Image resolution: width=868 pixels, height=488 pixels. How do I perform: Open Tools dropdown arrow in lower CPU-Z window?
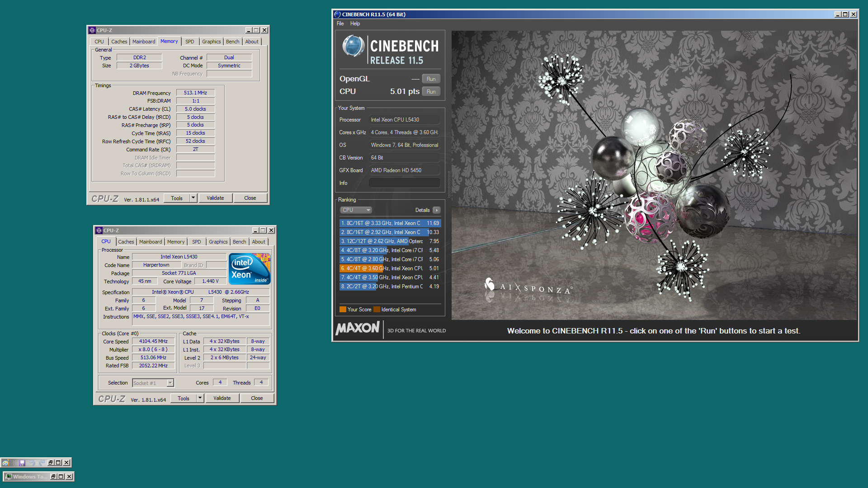click(x=200, y=398)
